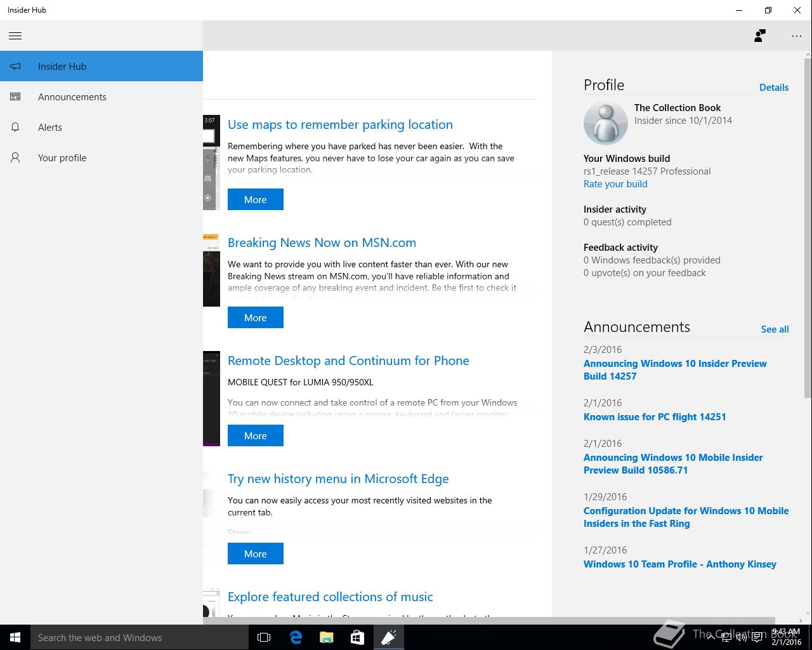Viewport: 812px width, 650px height.
Task: Open 'Configuration Update for Windows 10 Mobile Insiders'
Action: [686, 517]
